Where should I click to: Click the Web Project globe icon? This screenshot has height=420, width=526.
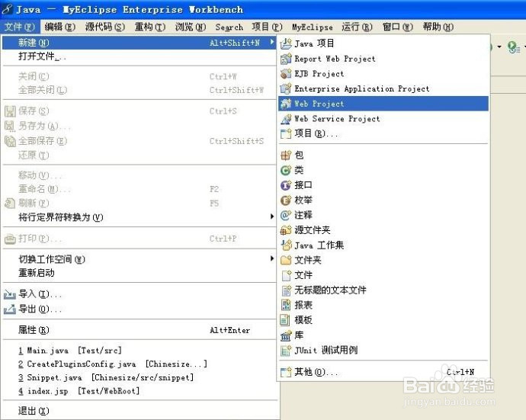click(x=286, y=104)
